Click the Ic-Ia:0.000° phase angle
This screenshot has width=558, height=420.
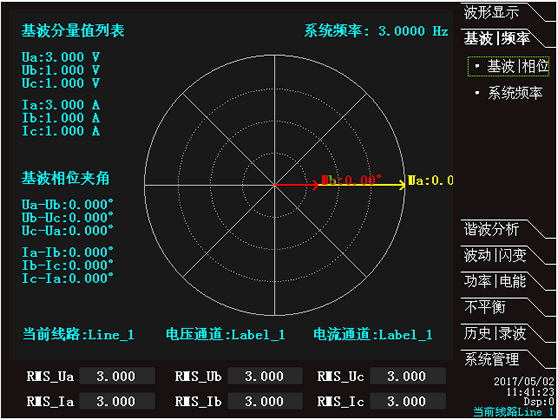click(67, 279)
